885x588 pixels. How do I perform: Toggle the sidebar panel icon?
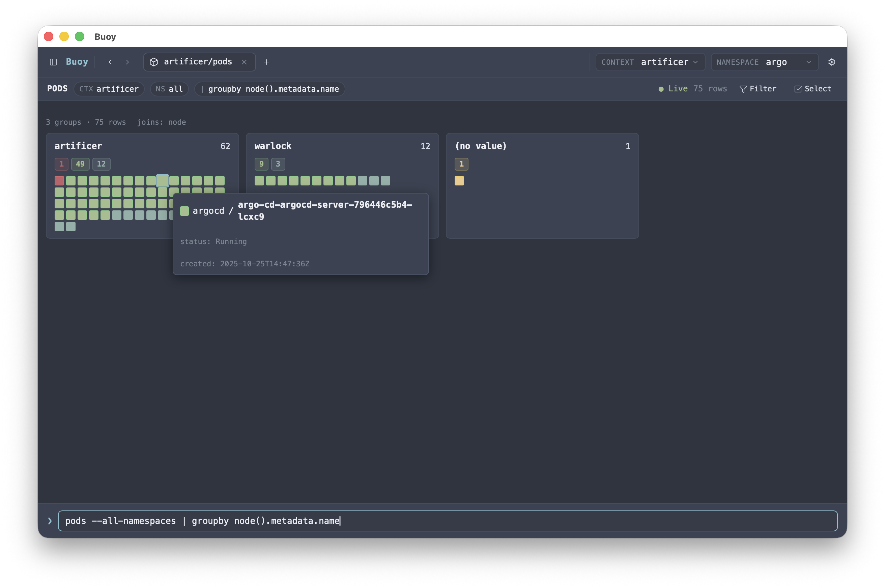(x=53, y=62)
